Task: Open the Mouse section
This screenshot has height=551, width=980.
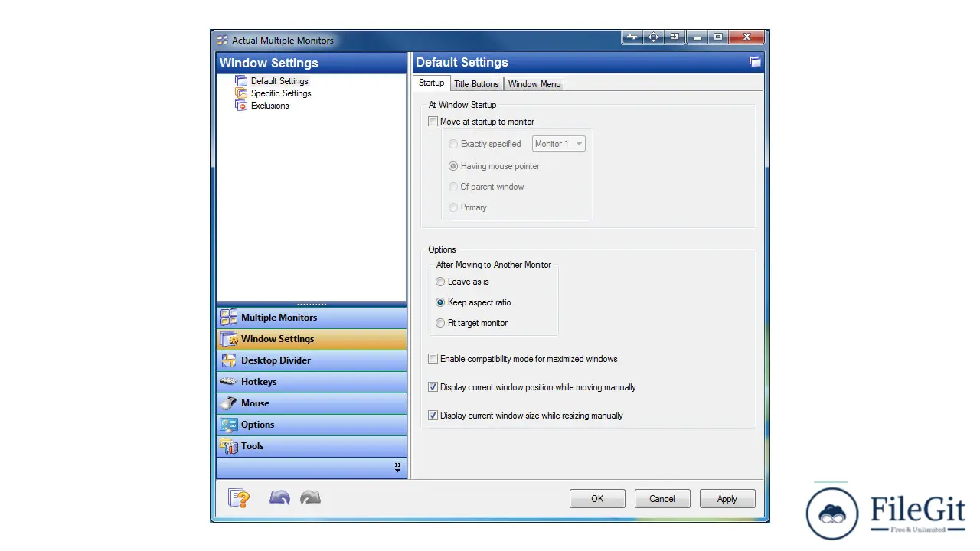Action: 312,403
